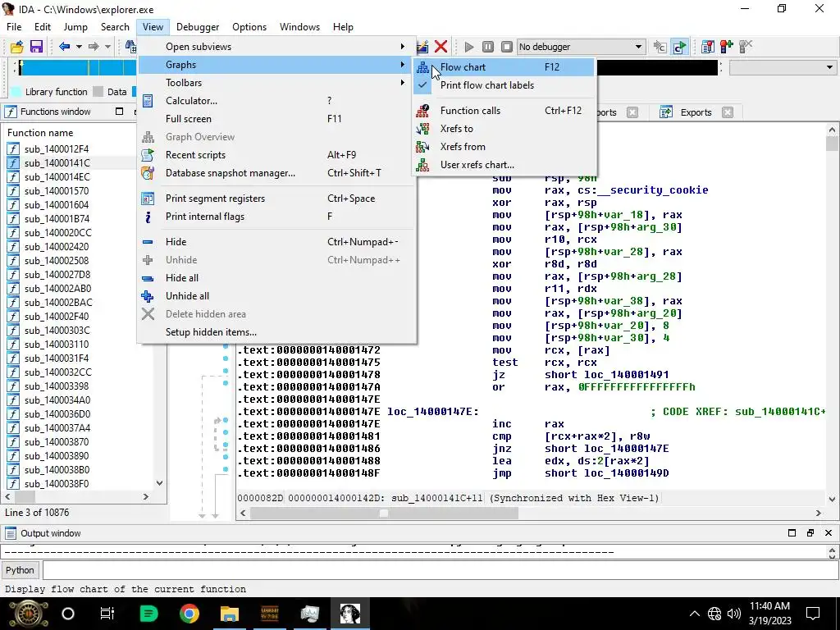Screen dimensions: 840x630
Task: Start process with the debugger play button
Action: pyautogui.click(x=468, y=47)
